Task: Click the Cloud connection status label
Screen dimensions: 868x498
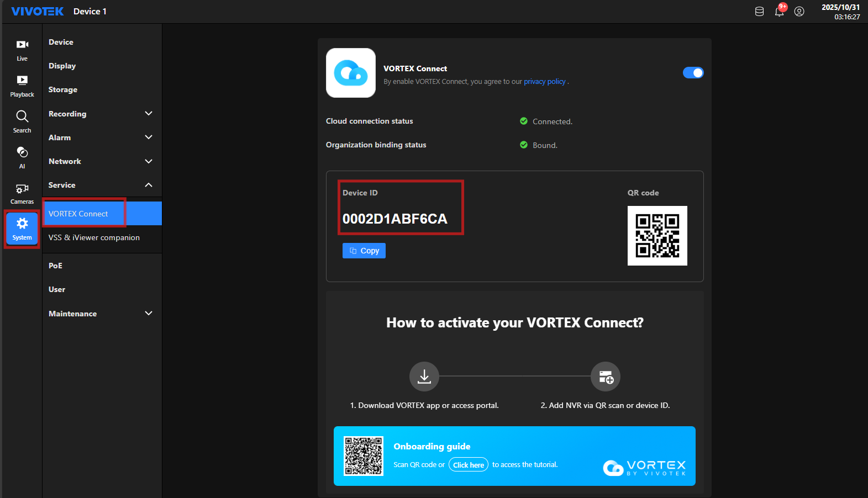Action: tap(370, 121)
